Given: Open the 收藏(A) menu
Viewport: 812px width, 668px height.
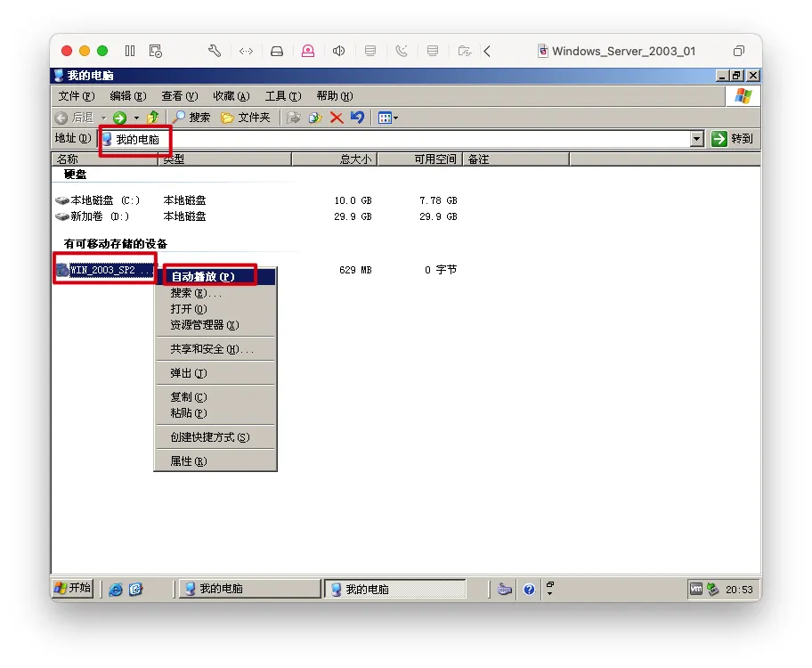Looking at the screenshot, I should [x=231, y=96].
